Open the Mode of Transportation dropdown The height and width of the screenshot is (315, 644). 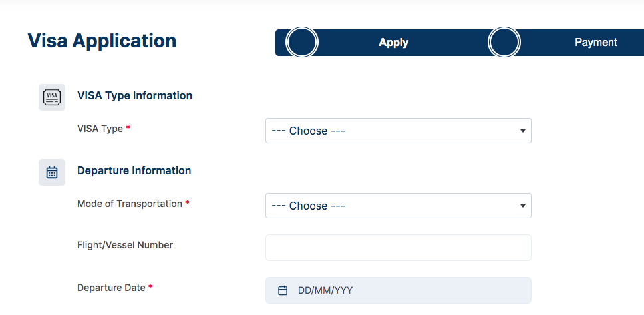coord(399,206)
